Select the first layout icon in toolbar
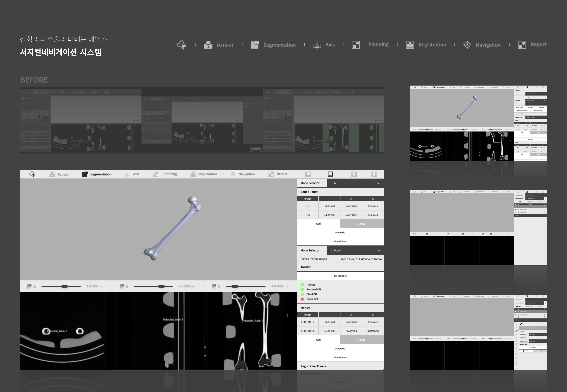Viewport: 567px width, 392px height. [308, 174]
